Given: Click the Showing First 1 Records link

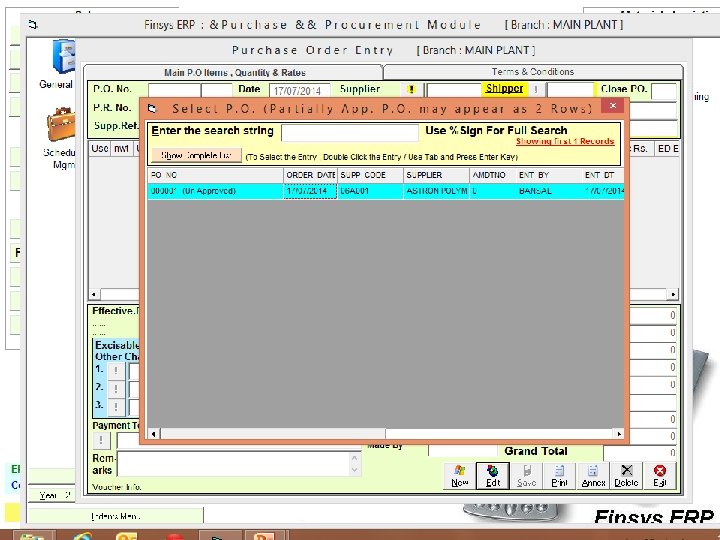Looking at the screenshot, I should pos(565,141).
